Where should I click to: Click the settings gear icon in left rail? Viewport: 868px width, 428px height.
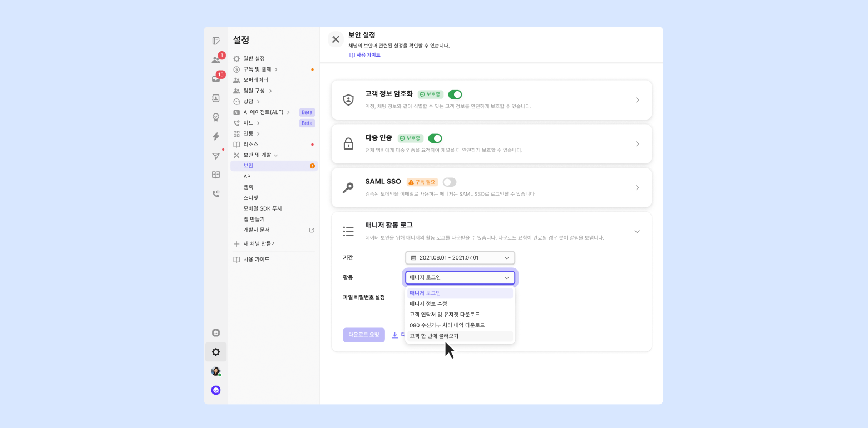[216, 352]
